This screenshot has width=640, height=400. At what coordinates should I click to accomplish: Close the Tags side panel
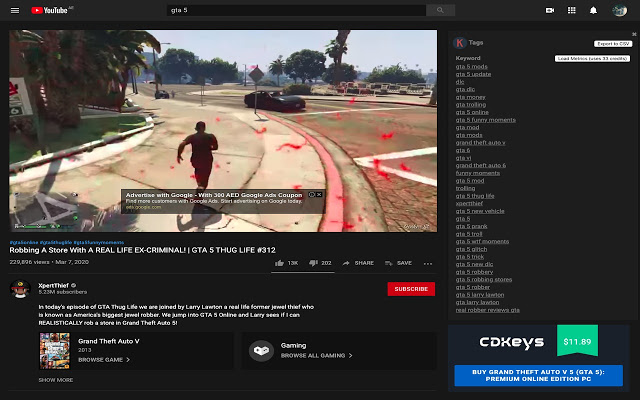tap(634, 34)
